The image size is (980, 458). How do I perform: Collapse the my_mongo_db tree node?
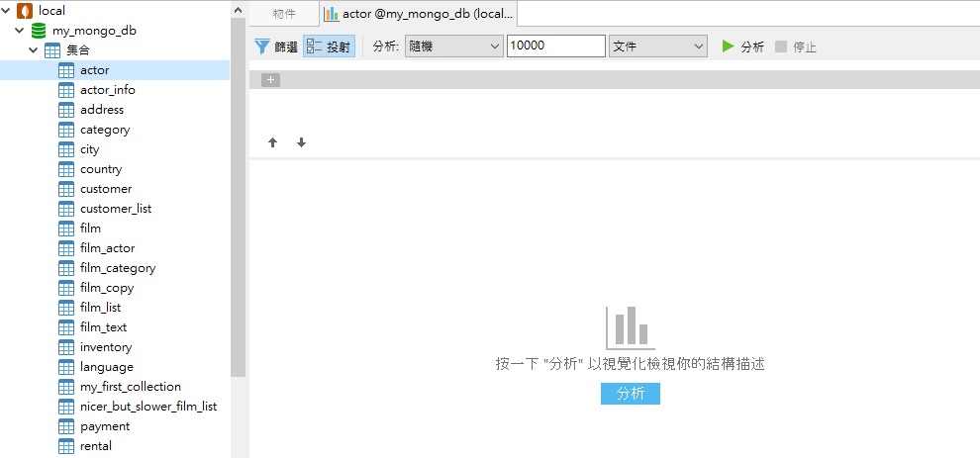[x=19, y=31]
